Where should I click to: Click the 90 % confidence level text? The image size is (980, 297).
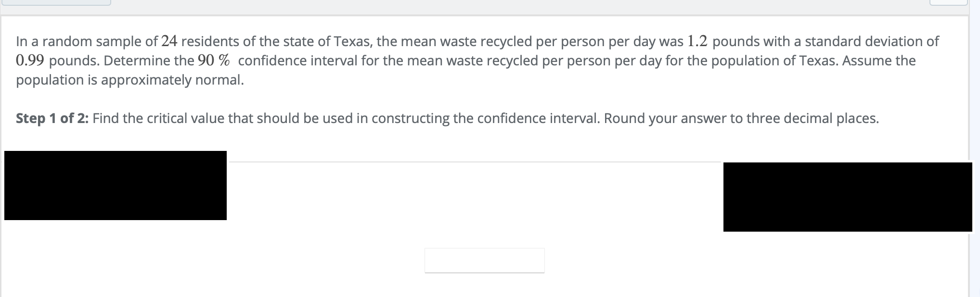pos(214,61)
